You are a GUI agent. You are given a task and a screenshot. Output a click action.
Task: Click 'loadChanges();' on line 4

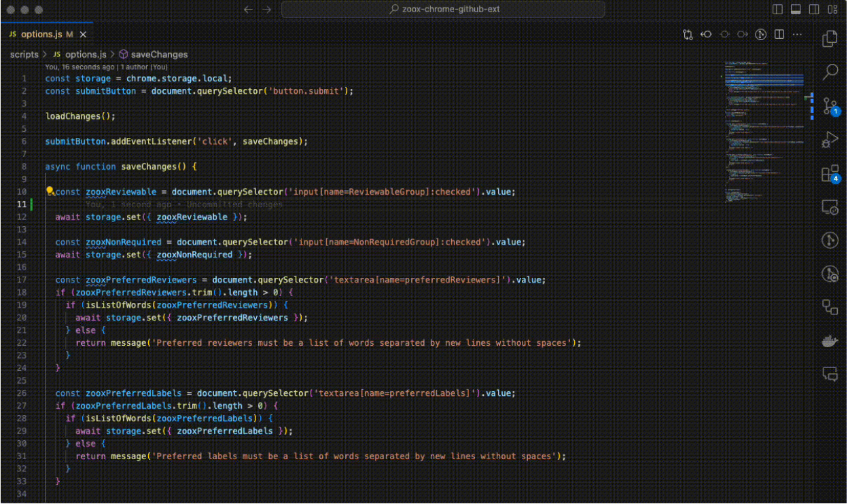tap(81, 116)
